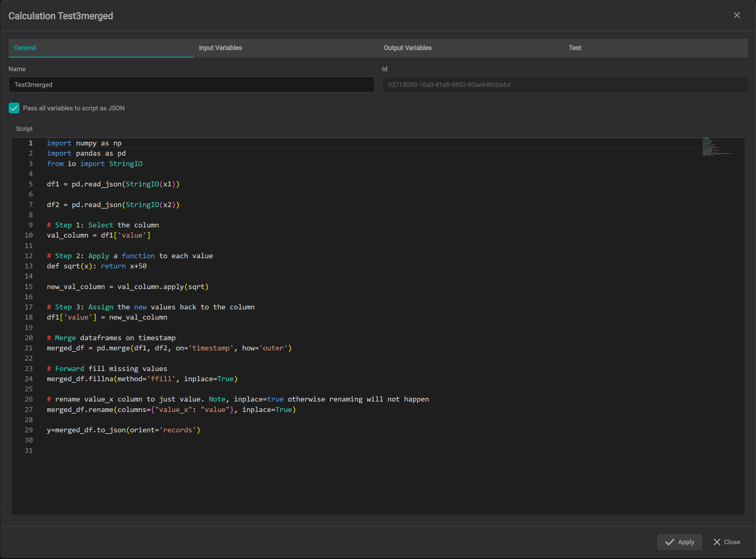Switch to the Test tab
Viewport: 756px width, 559px height.
(x=655, y=48)
